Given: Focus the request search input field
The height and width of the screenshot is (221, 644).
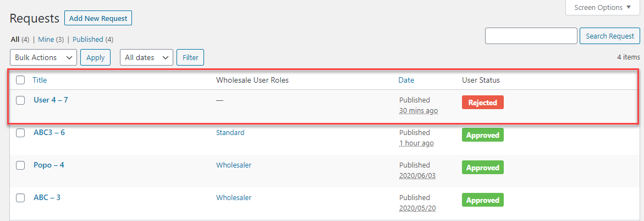Looking at the screenshot, I should click(531, 36).
